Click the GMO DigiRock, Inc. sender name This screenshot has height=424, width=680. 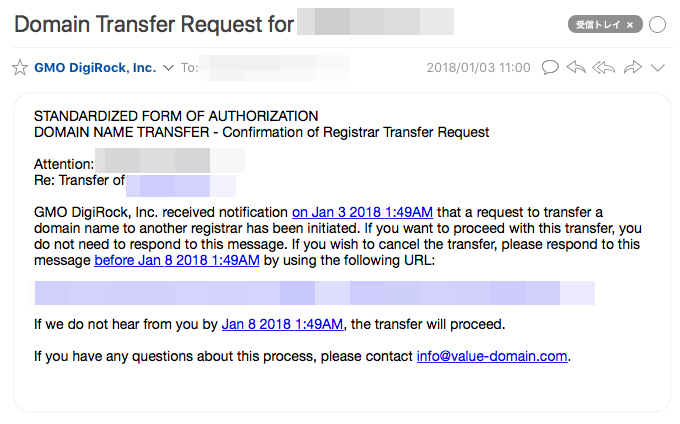95,68
